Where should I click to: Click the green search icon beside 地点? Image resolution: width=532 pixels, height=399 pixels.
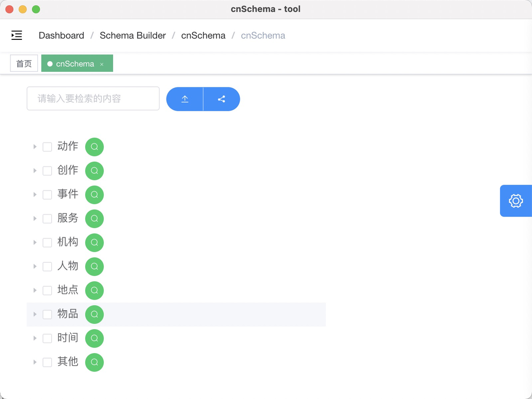94,290
